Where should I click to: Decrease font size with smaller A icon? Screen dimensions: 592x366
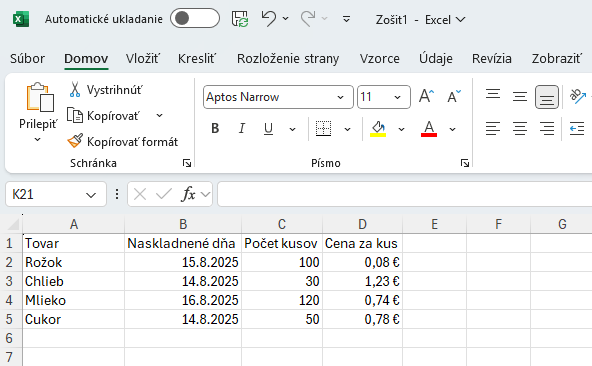pos(454,97)
